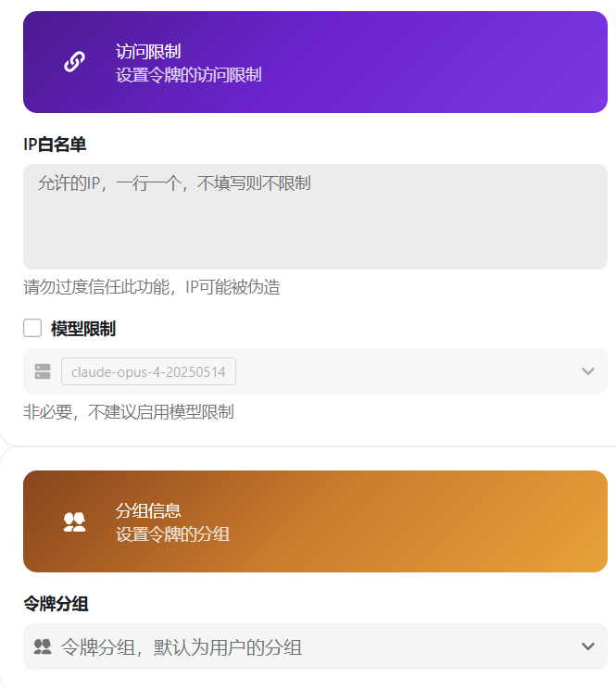This screenshot has width=616, height=690.
Task: Focus the IP白名单 text area
Action: (x=316, y=217)
